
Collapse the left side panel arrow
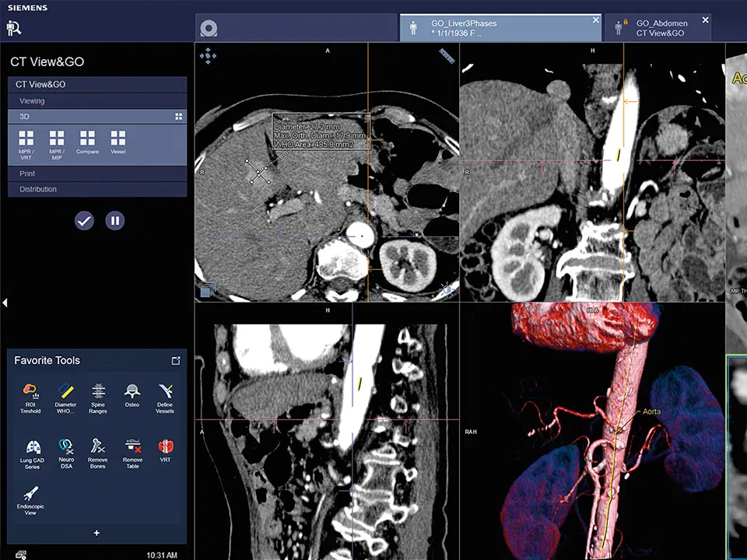[x=5, y=303]
